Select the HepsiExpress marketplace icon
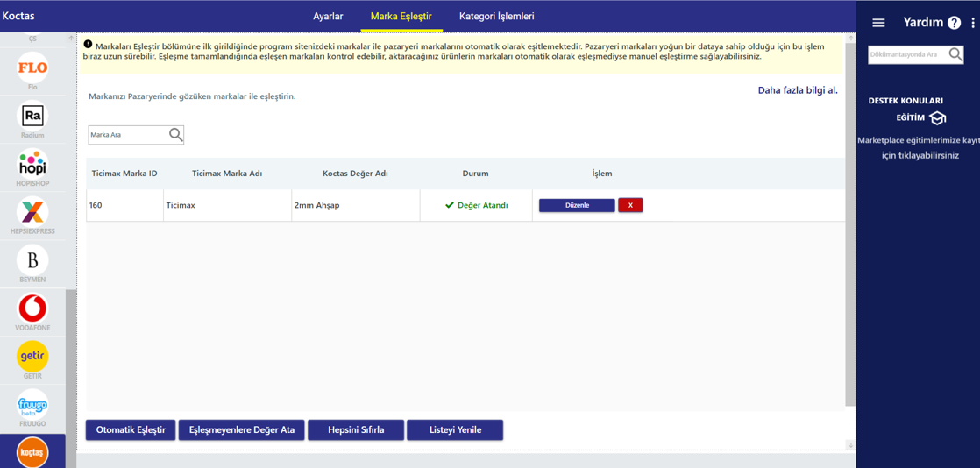The height and width of the screenshot is (468, 980). tap(32, 211)
